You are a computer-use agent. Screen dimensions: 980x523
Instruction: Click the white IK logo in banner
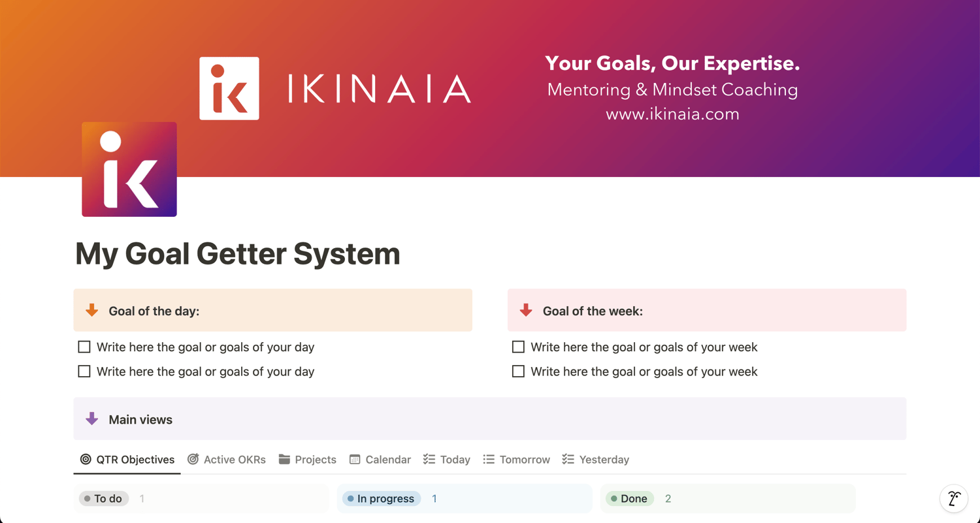pyautogui.click(x=229, y=88)
